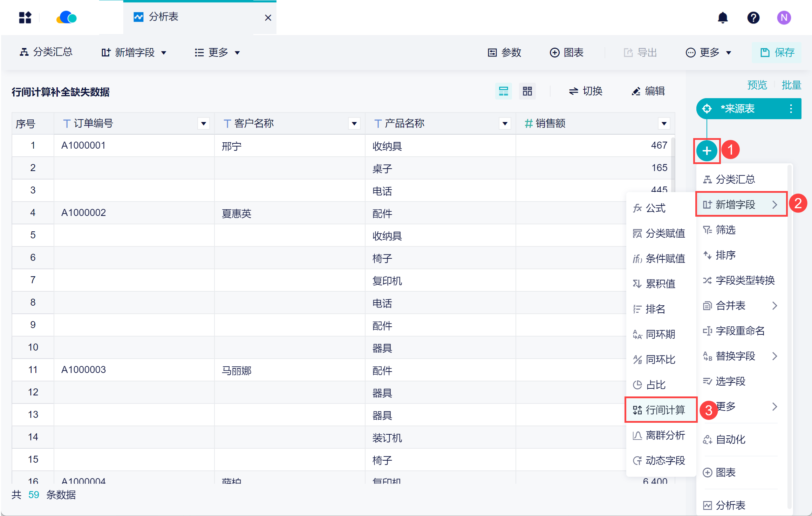Screen dimensions: 812x516
Task: Click the 切换 swap button
Action: [585, 91]
